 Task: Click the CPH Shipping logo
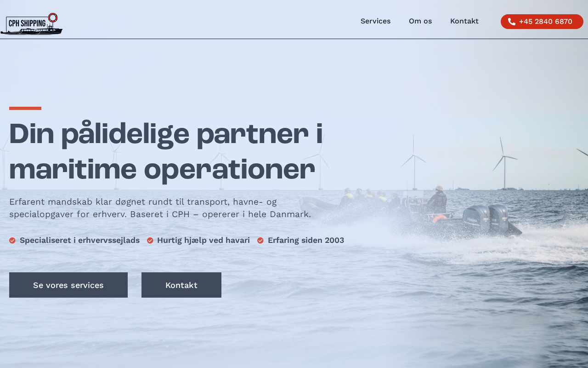[31, 24]
